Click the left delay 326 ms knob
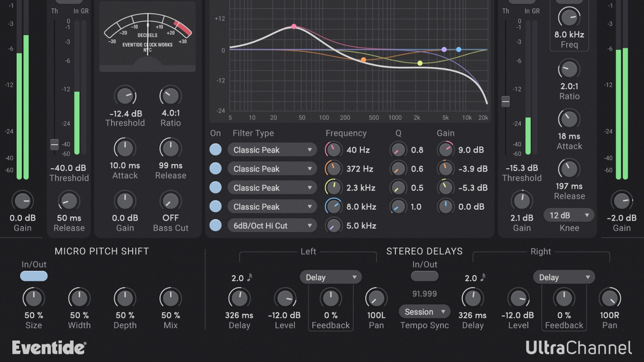This screenshot has height=362, width=644. [x=239, y=298]
